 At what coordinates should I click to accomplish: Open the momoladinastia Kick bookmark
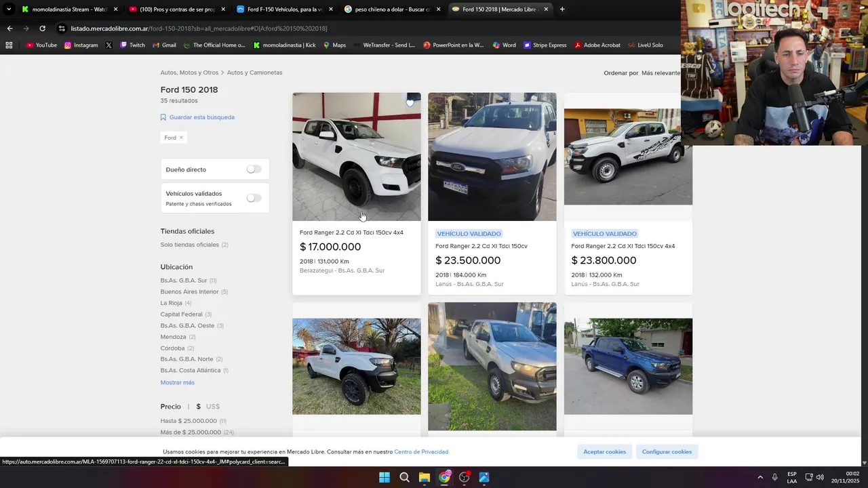[x=285, y=45]
